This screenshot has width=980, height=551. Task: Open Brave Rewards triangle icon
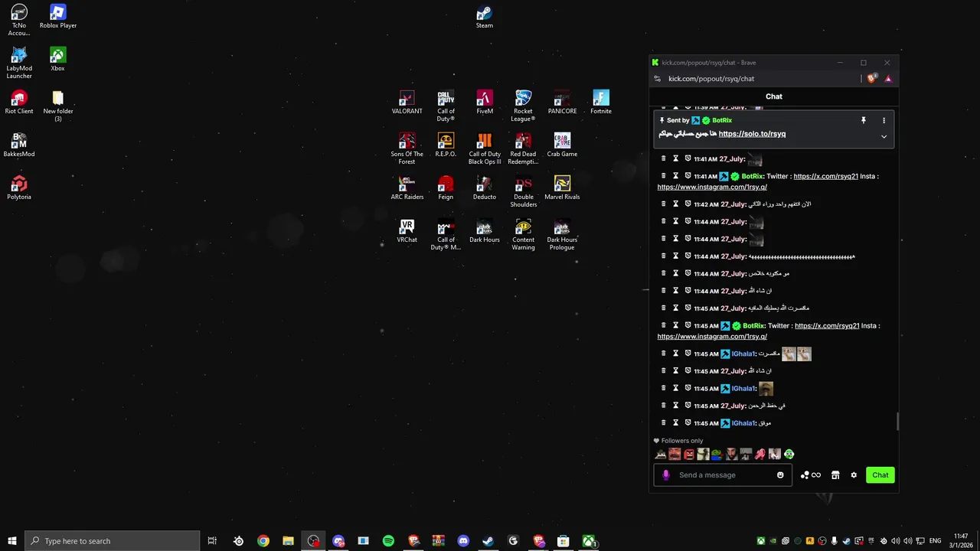pos(888,78)
